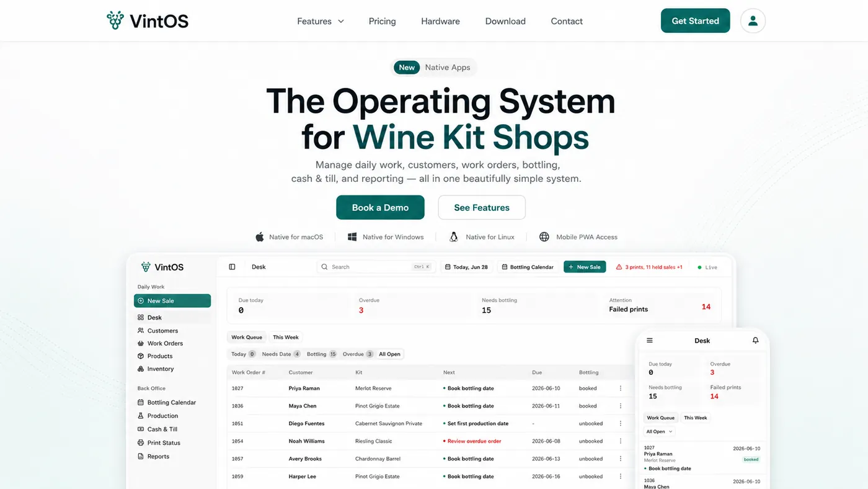
Task: Click the Book a Demo button
Action: click(x=380, y=208)
